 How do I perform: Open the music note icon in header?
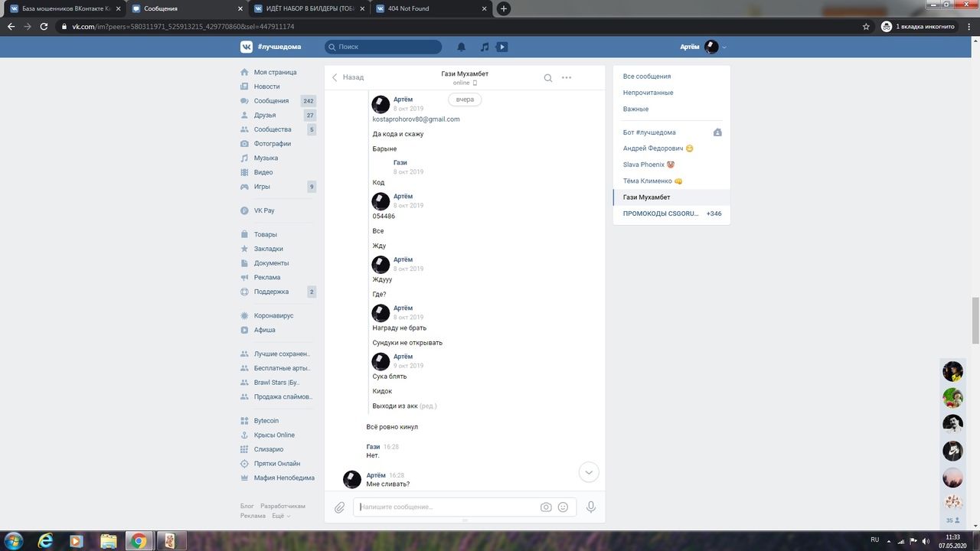[484, 47]
